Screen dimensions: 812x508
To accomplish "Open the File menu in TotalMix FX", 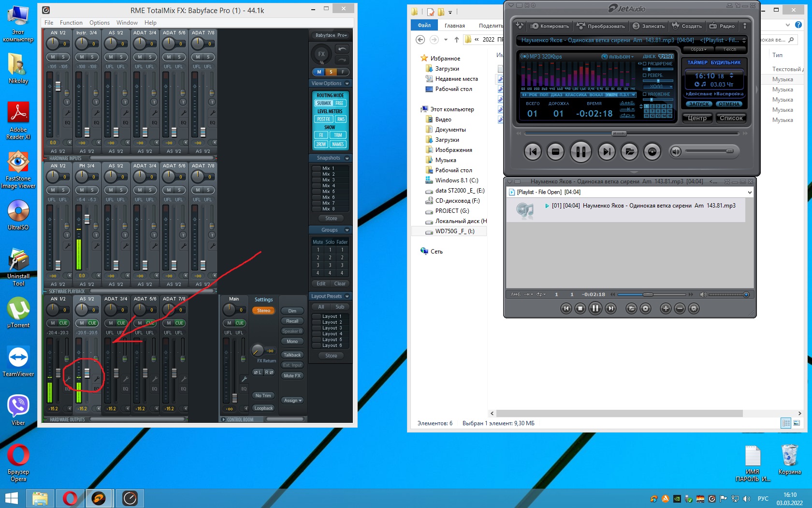I will pos(49,23).
